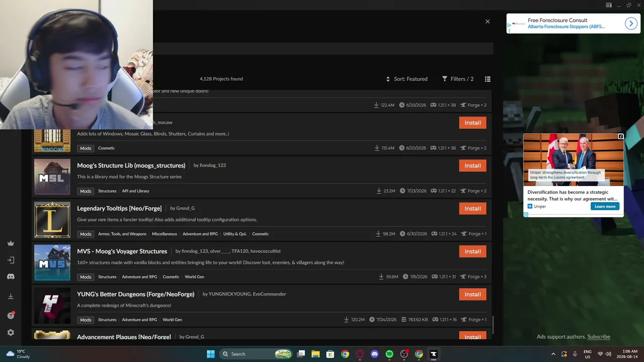644x362 pixels.
Task: Open the downloads icon in the sidebar
Action: [x=11, y=297]
